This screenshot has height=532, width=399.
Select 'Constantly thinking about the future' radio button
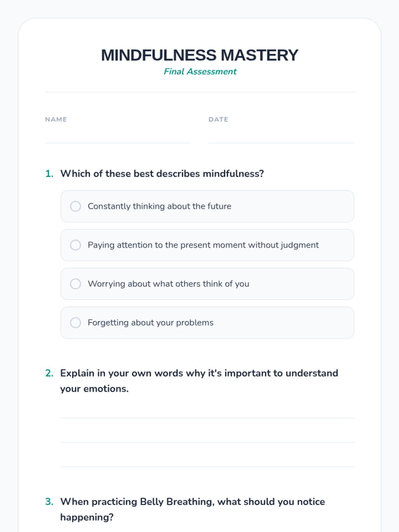[75, 206]
